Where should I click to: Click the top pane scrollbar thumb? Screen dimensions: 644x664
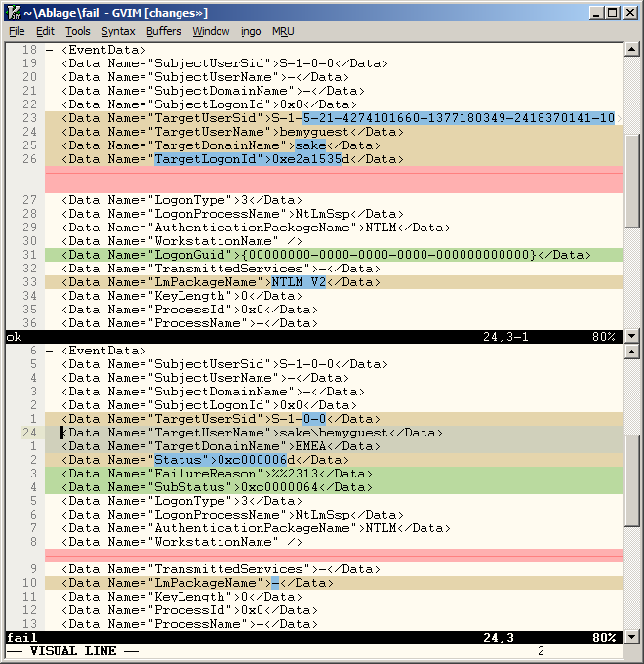(631, 181)
